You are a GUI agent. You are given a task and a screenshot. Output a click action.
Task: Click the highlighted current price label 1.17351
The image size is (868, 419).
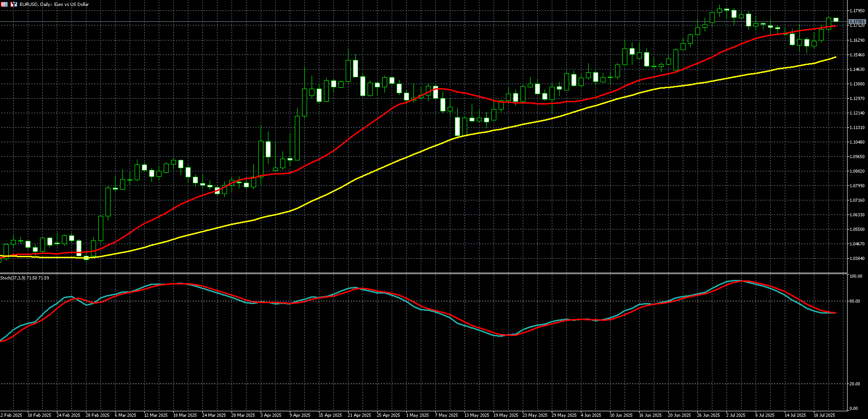coord(857,21)
